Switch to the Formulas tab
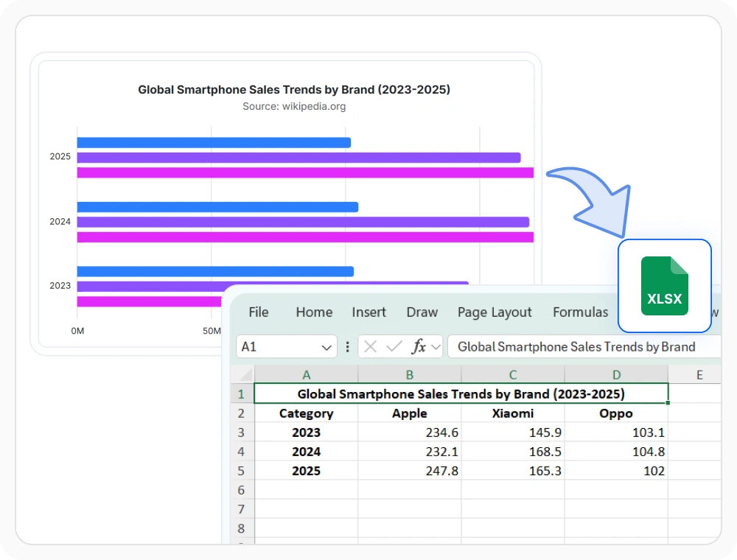 point(581,312)
